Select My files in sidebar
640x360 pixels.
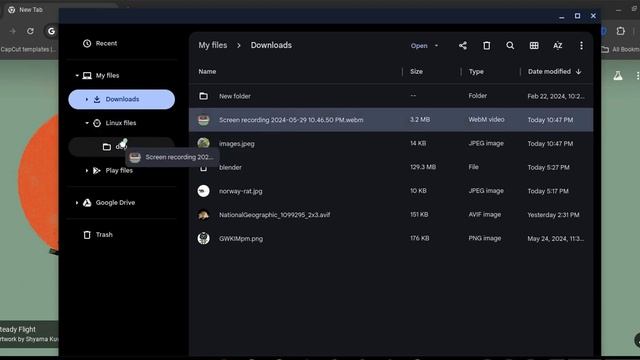point(122,76)
